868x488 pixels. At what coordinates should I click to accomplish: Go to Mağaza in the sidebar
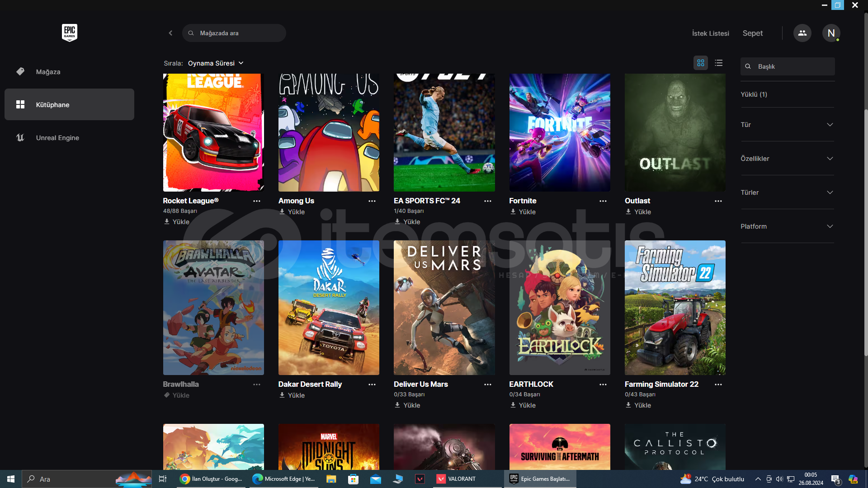click(48, 72)
